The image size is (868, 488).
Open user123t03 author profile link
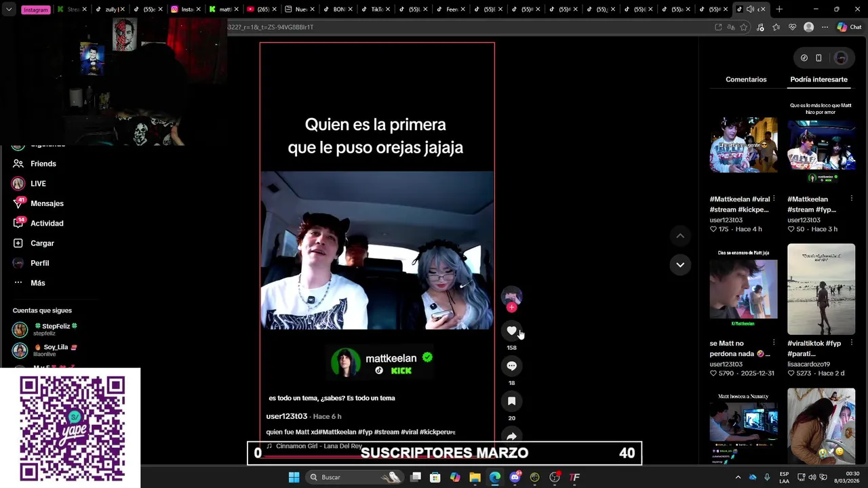pyautogui.click(x=286, y=416)
